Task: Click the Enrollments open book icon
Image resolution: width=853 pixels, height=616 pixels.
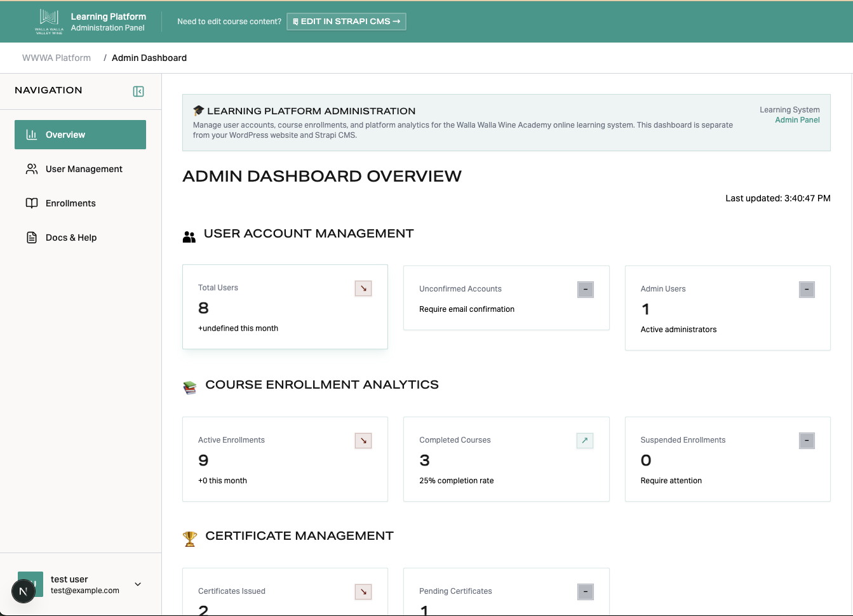Action: tap(31, 203)
